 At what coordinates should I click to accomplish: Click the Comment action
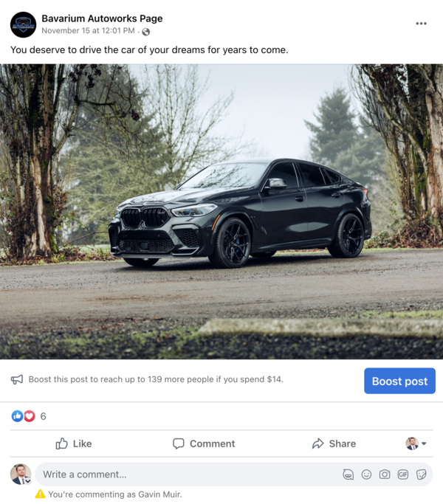click(204, 443)
